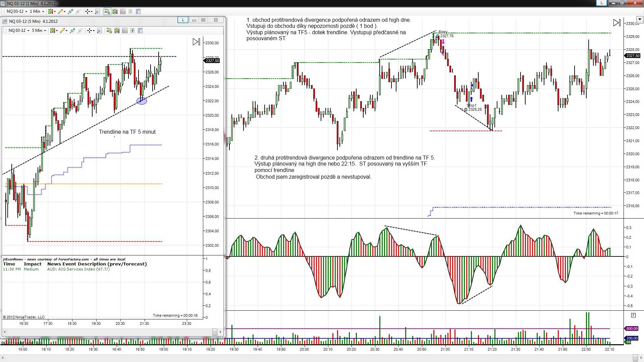This screenshot has height=362, width=644.
Task: Open the 5 Min interval dropdown
Action: 39,31
